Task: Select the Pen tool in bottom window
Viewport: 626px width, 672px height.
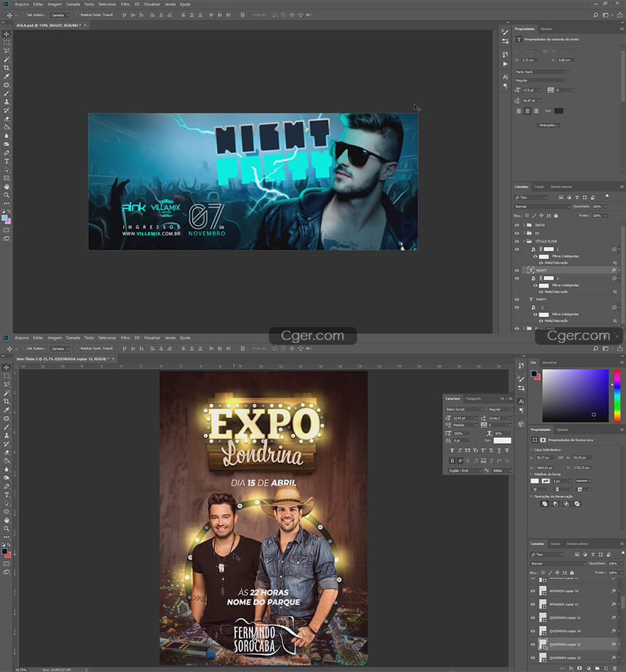Action: [x=6, y=486]
